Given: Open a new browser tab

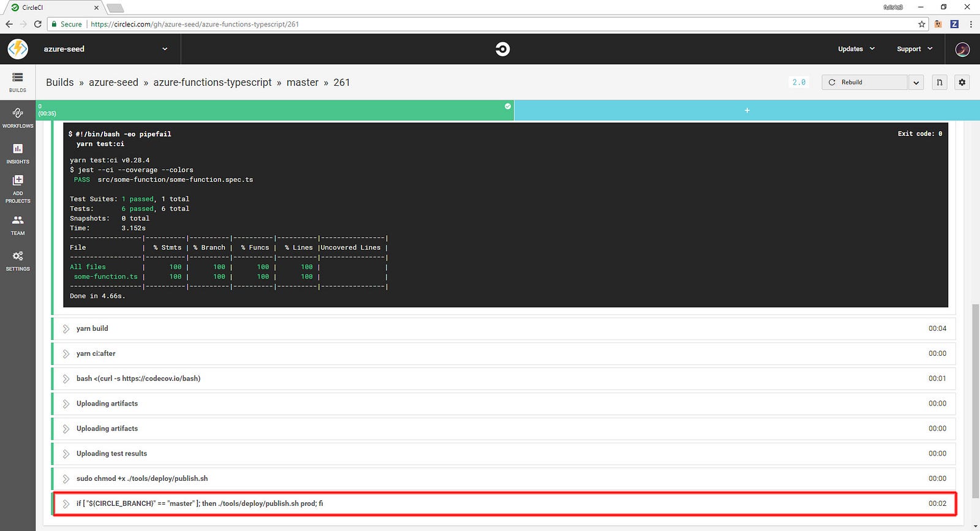Looking at the screenshot, I should tap(115, 8).
